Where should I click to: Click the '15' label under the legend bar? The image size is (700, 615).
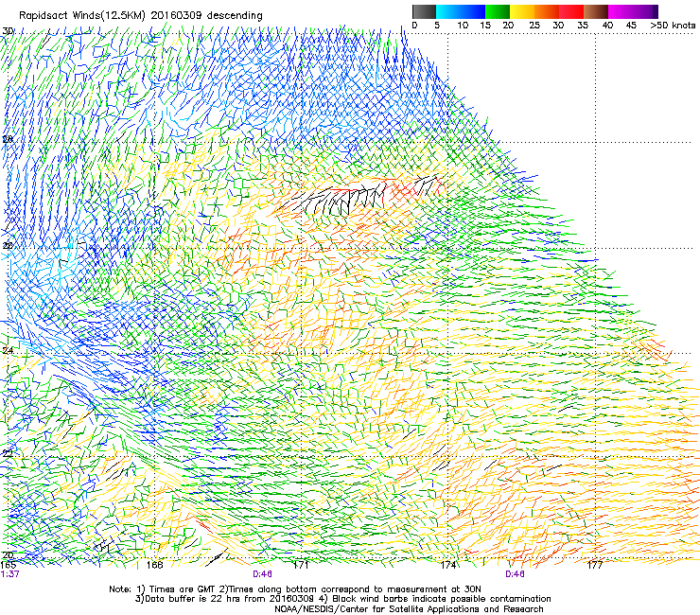[485, 26]
